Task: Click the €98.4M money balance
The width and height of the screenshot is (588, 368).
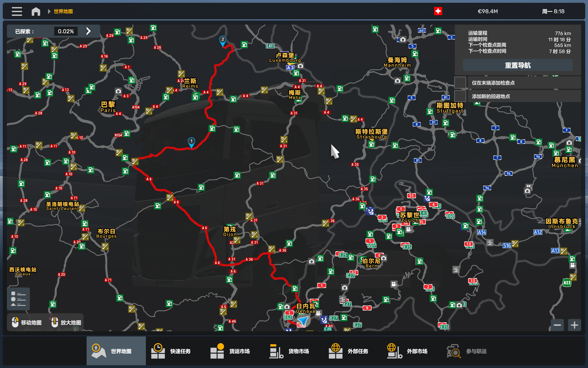Action: tap(488, 11)
